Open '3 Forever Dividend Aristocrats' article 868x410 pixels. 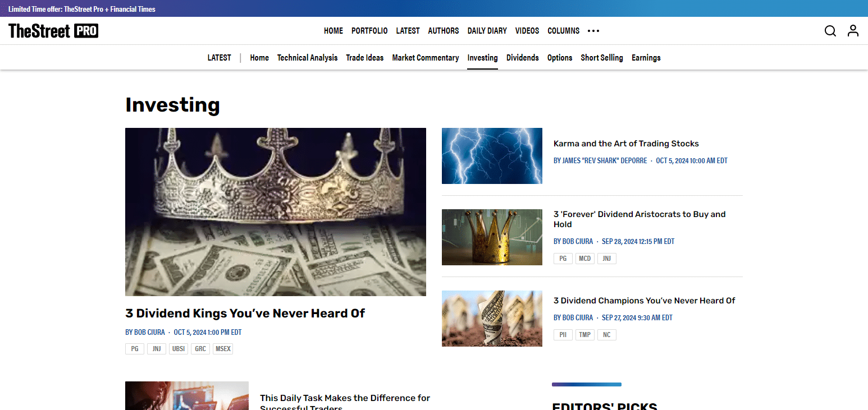[639, 219]
